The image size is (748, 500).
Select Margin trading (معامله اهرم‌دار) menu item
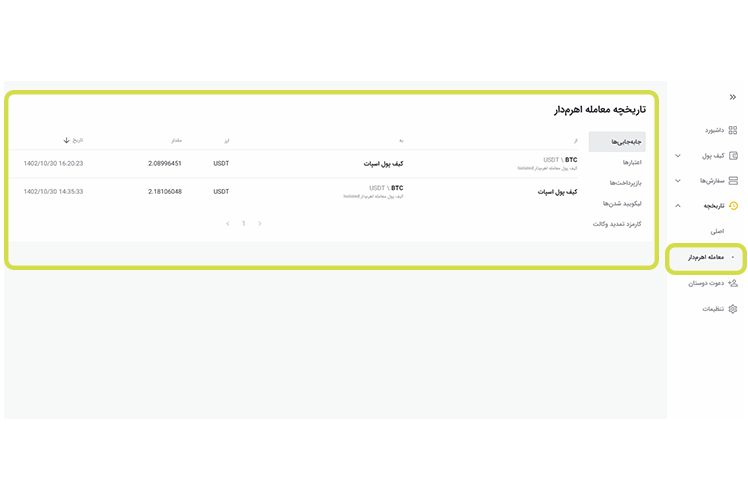pos(705,257)
